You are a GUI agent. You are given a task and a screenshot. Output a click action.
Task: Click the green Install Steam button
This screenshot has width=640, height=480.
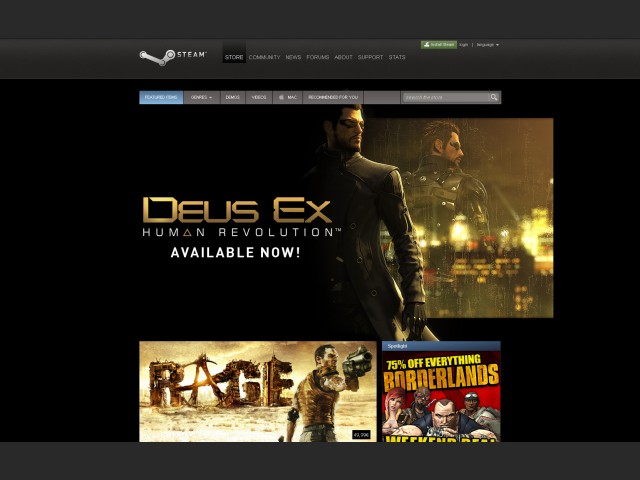(x=439, y=44)
